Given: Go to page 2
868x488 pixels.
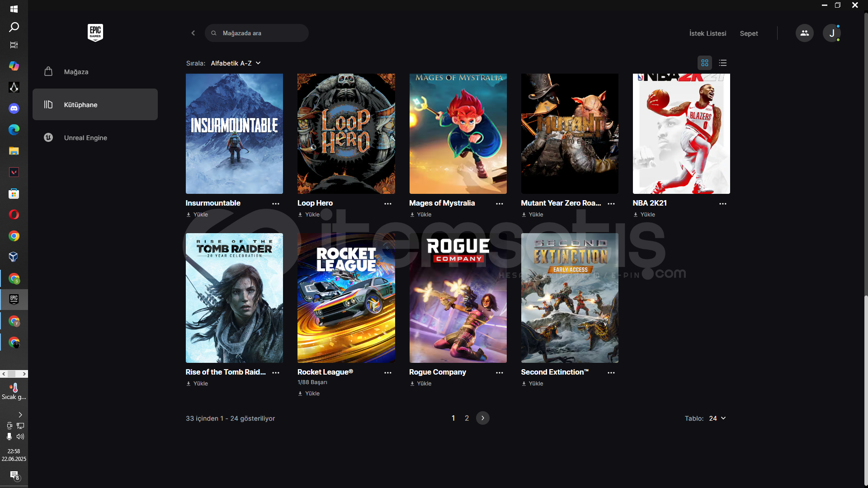Looking at the screenshot, I should click(x=467, y=418).
